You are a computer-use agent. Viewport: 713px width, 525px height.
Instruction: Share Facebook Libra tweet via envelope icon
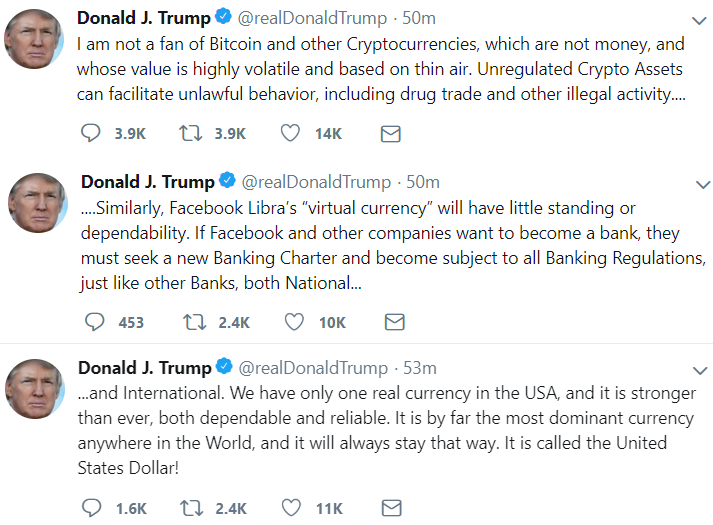click(x=395, y=322)
